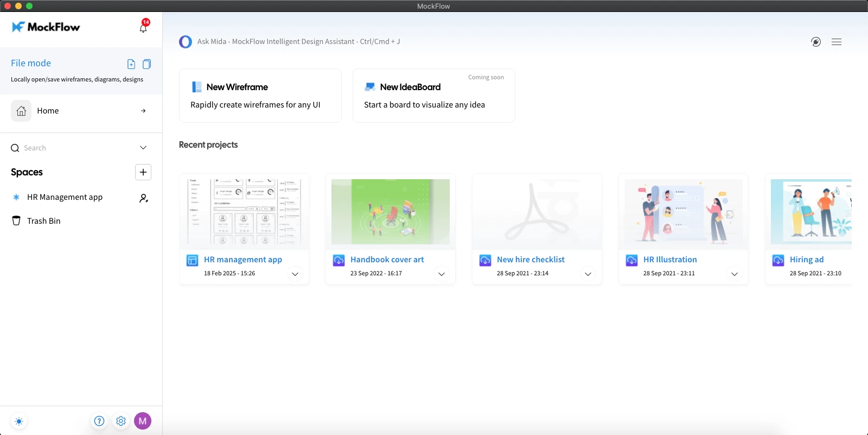Screen dimensions: 868x435
Task: Expand Handbook cover art project options
Action: [442, 274]
